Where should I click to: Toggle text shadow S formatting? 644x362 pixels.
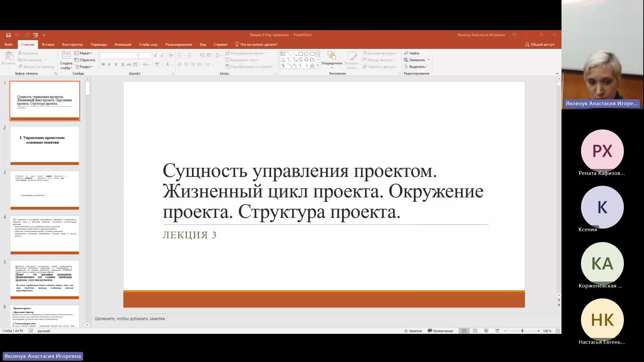pyautogui.click(x=122, y=64)
